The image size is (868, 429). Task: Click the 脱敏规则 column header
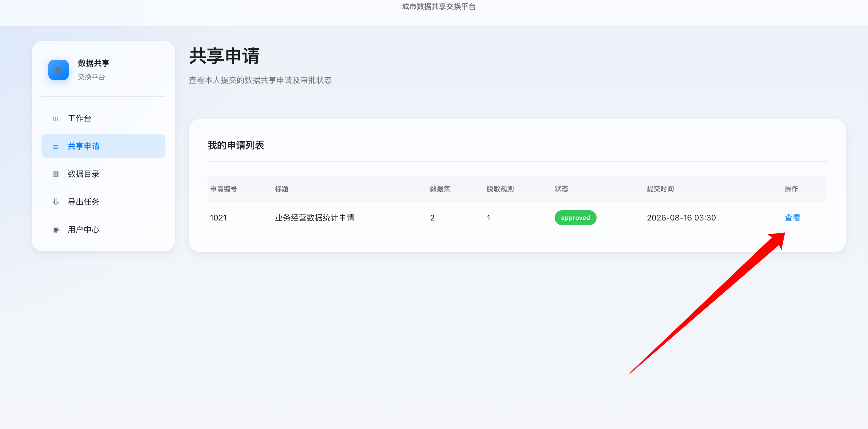[500, 189]
